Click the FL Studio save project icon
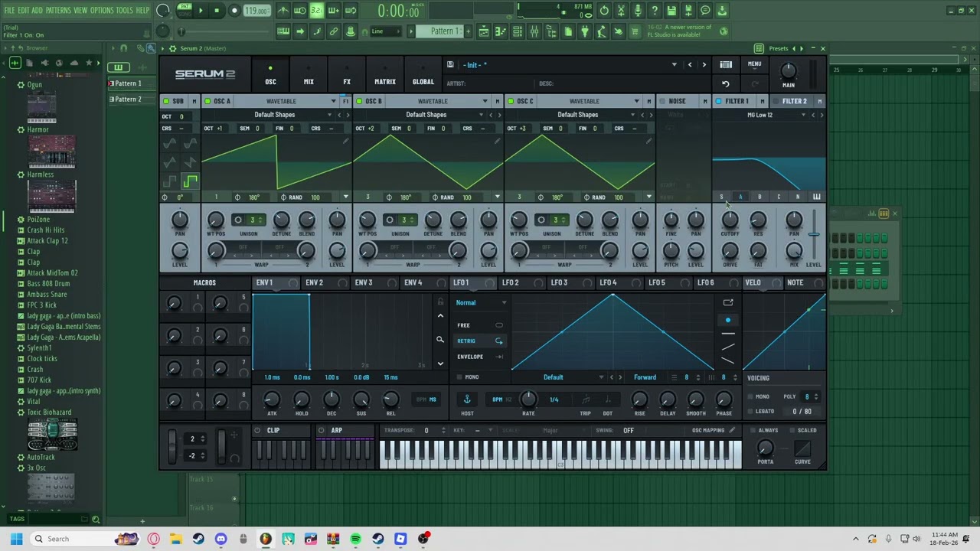This screenshot has height=551, width=980. coord(671,11)
